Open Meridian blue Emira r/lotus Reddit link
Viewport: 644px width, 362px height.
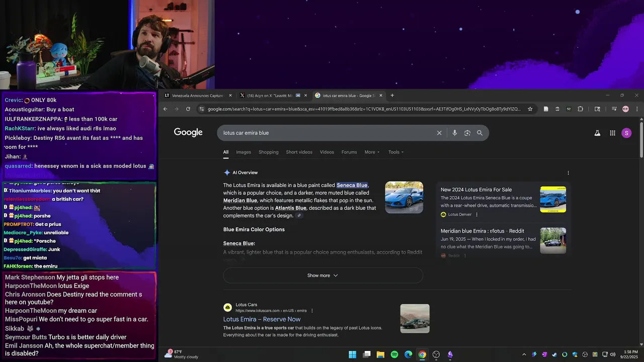[482, 231]
